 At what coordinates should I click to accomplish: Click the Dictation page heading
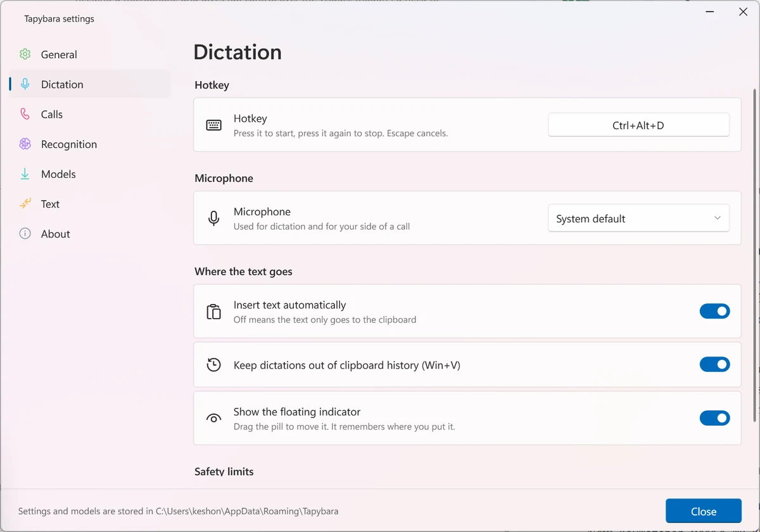pyautogui.click(x=237, y=52)
